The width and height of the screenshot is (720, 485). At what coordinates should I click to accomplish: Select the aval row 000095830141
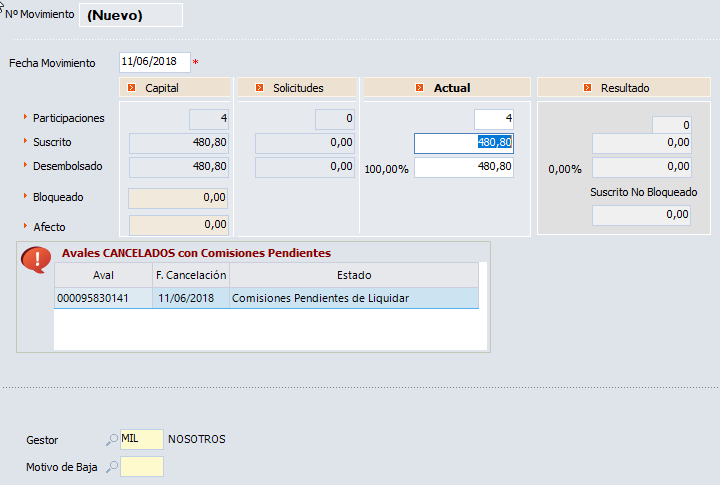click(93, 298)
